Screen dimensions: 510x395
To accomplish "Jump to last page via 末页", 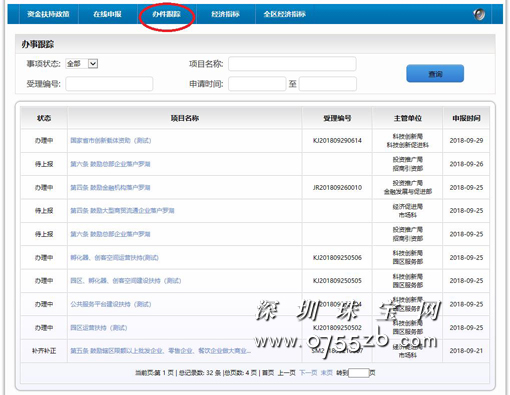I will coord(327,373).
